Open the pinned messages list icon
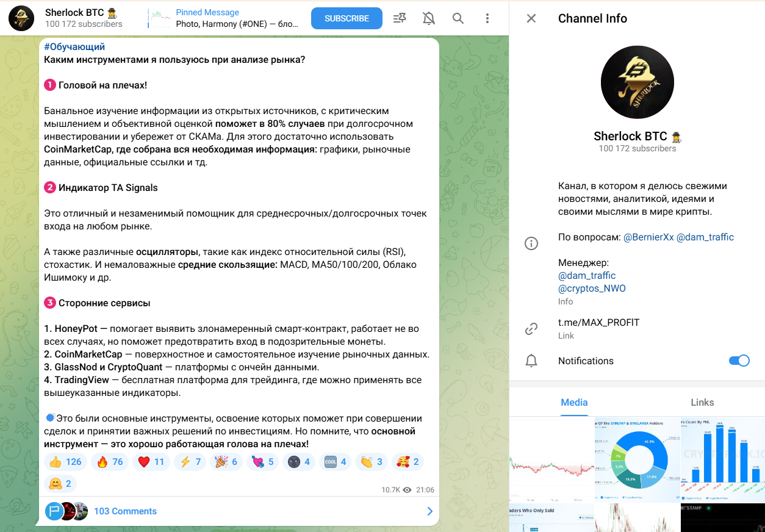Image resolution: width=765 pixels, height=532 pixels. coord(400,18)
